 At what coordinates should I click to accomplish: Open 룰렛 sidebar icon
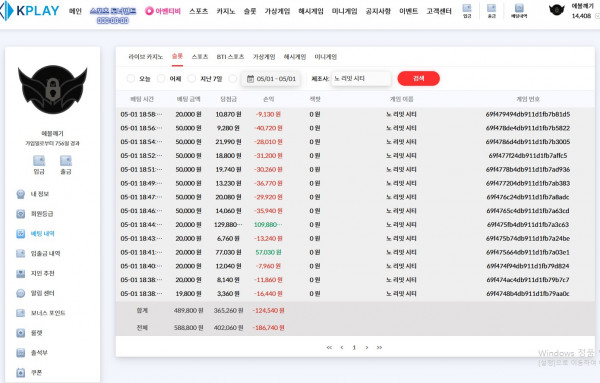click(21, 333)
